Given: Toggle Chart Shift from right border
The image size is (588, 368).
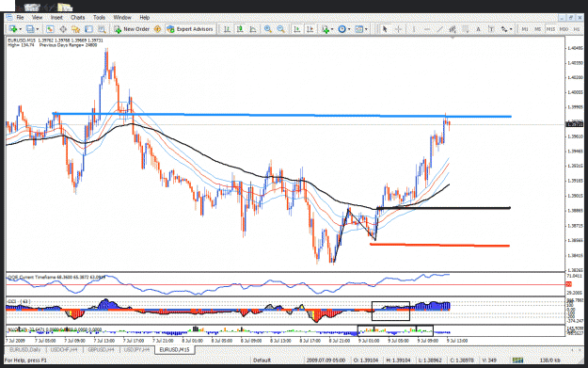Looking at the screenshot, I should [x=310, y=29].
